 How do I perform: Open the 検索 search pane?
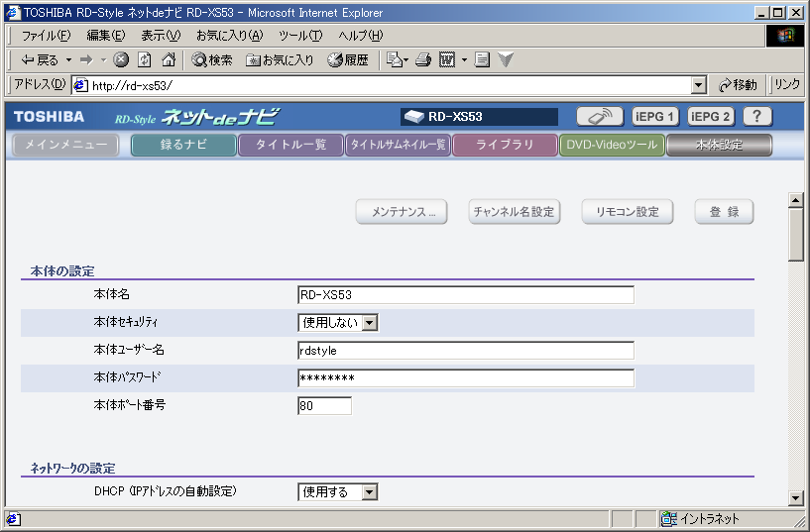(212, 60)
